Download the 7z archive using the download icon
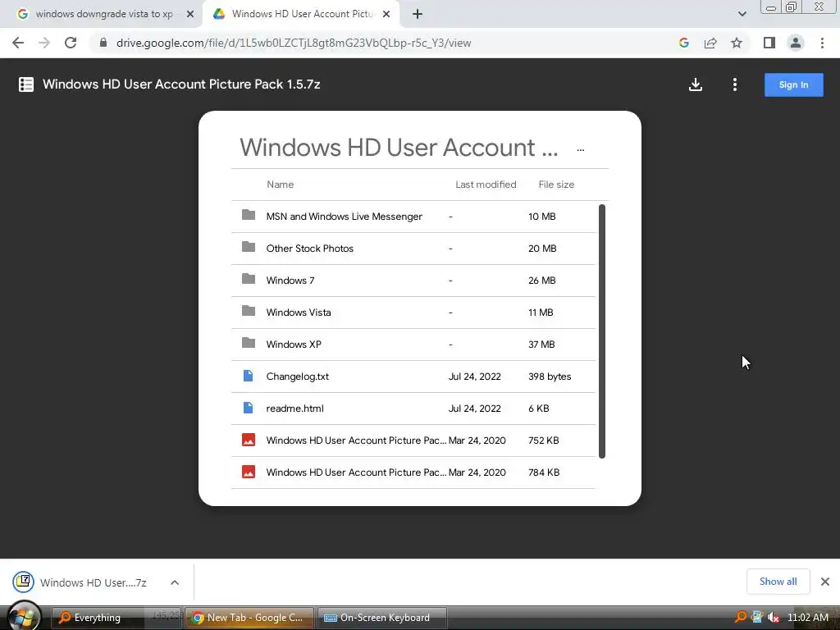 [696, 84]
